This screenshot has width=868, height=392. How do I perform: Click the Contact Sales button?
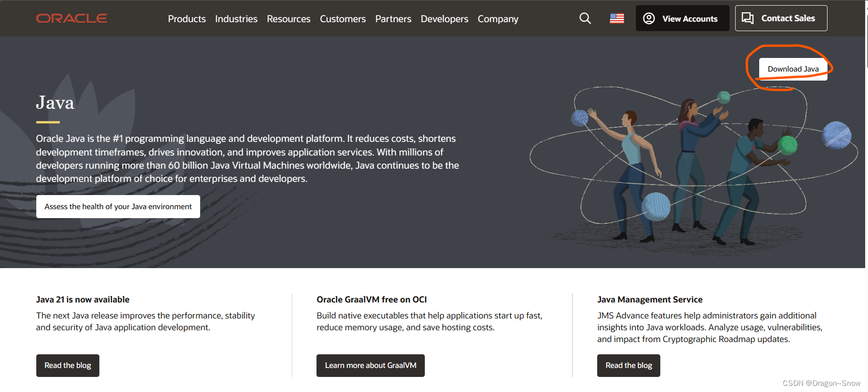(x=781, y=18)
